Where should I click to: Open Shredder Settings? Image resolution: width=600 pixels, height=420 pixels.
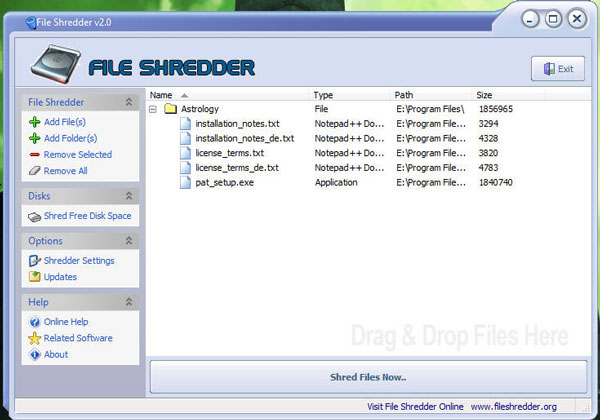click(x=79, y=260)
